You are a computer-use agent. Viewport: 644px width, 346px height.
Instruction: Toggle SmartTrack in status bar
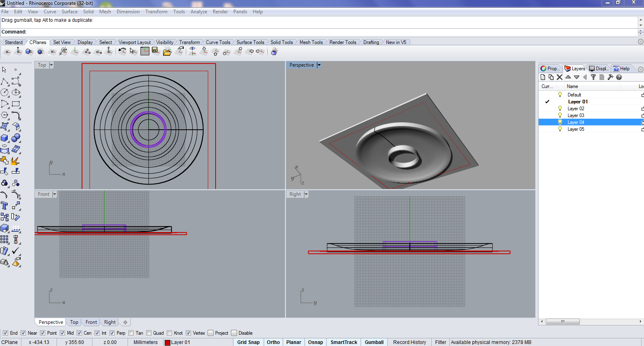(x=344, y=342)
